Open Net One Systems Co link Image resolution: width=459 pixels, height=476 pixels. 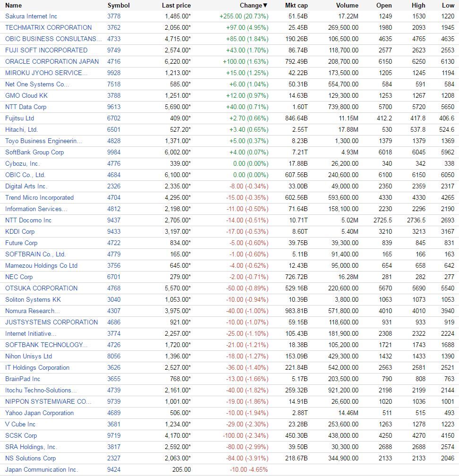pyautogui.click(x=37, y=84)
